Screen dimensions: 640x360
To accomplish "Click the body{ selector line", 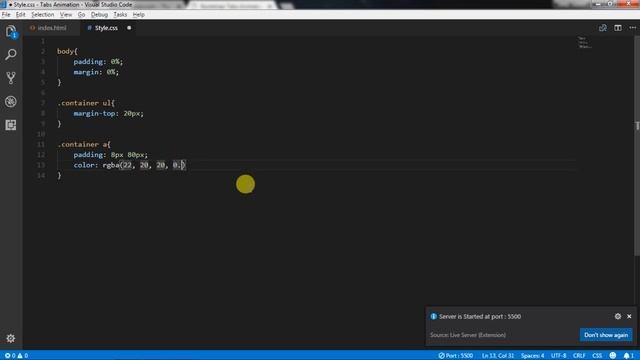I will [67, 51].
